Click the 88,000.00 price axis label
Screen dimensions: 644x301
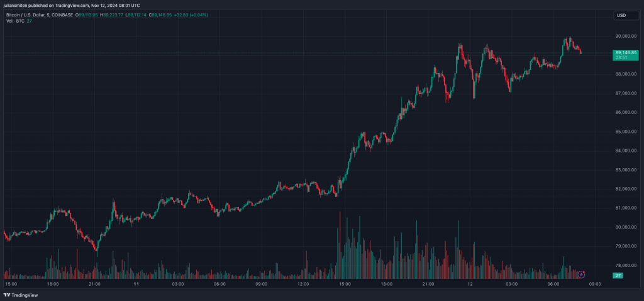point(626,74)
